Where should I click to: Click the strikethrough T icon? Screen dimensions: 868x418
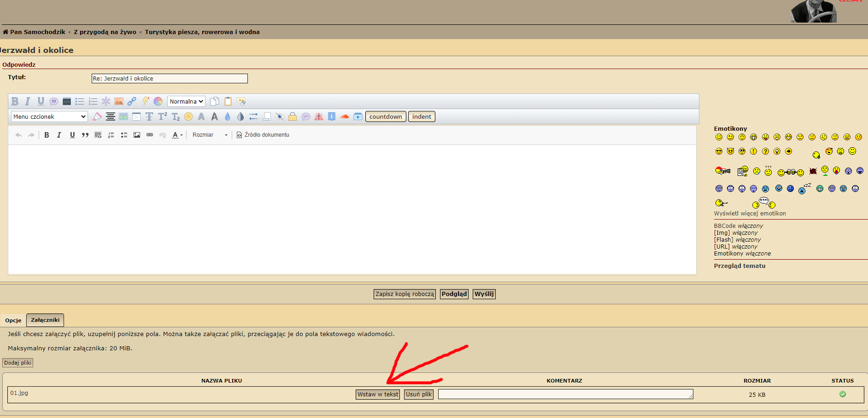tap(149, 116)
